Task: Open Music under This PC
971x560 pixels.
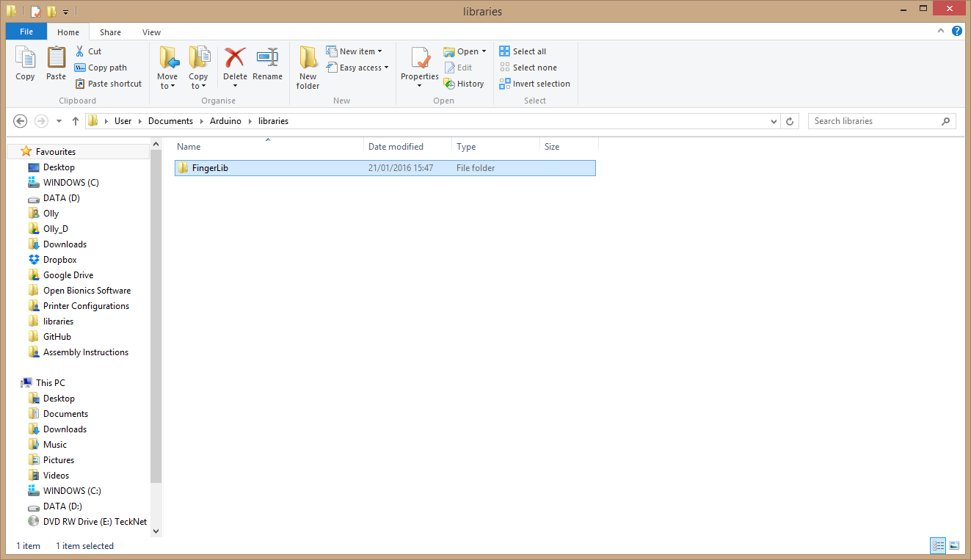Action: click(x=54, y=445)
